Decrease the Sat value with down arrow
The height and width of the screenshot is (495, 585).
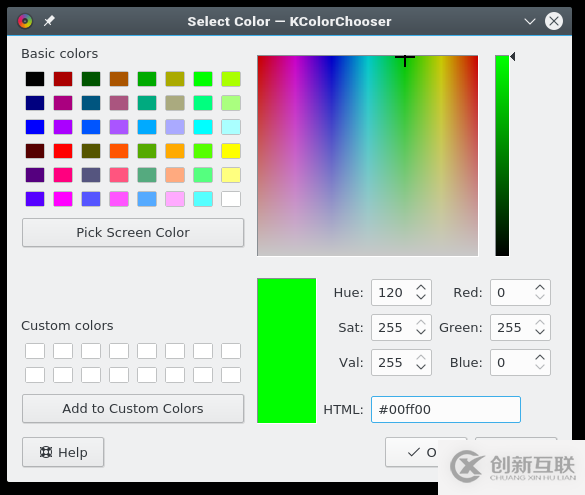pyautogui.click(x=421, y=332)
